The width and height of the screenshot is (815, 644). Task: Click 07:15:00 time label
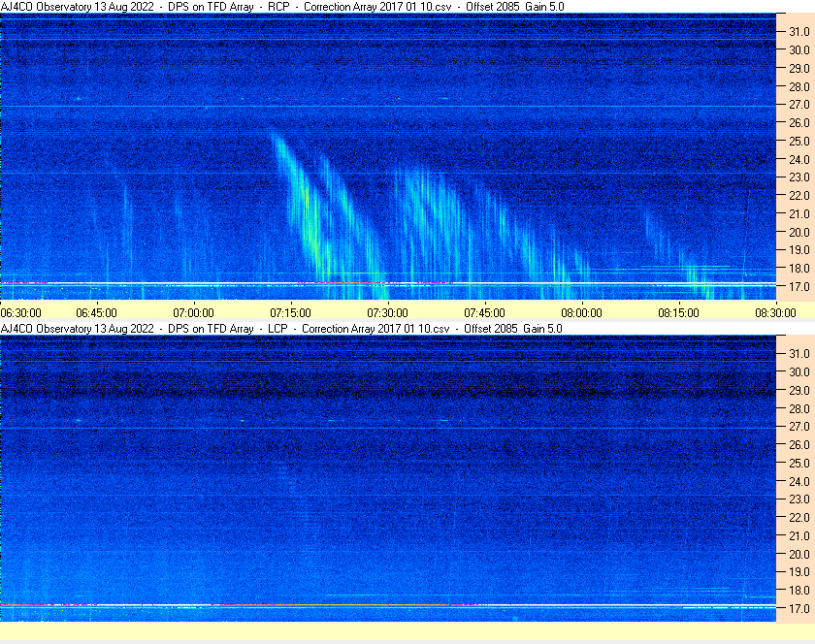click(290, 313)
